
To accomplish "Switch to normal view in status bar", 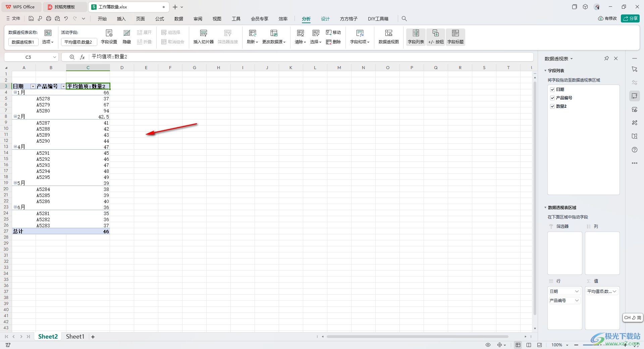I will coord(518,345).
